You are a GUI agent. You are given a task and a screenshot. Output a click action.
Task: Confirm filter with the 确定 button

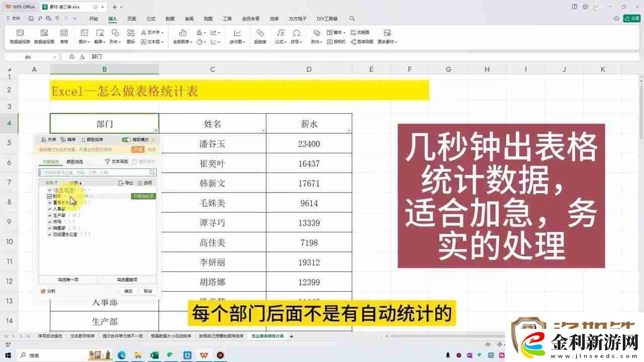[129, 291]
